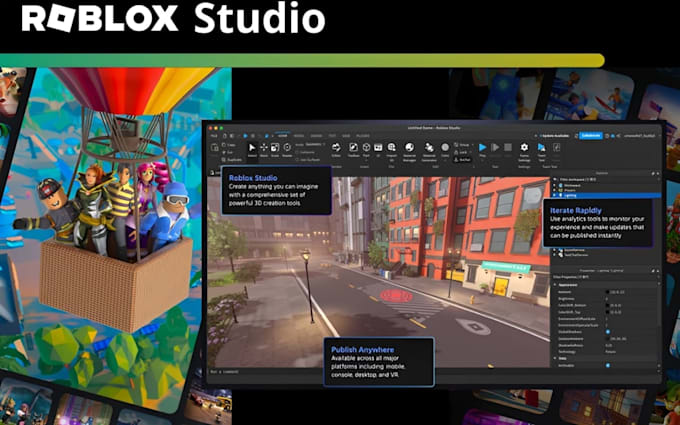
Task: Open the Color picker in ribbon
Action: click(x=445, y=150)
